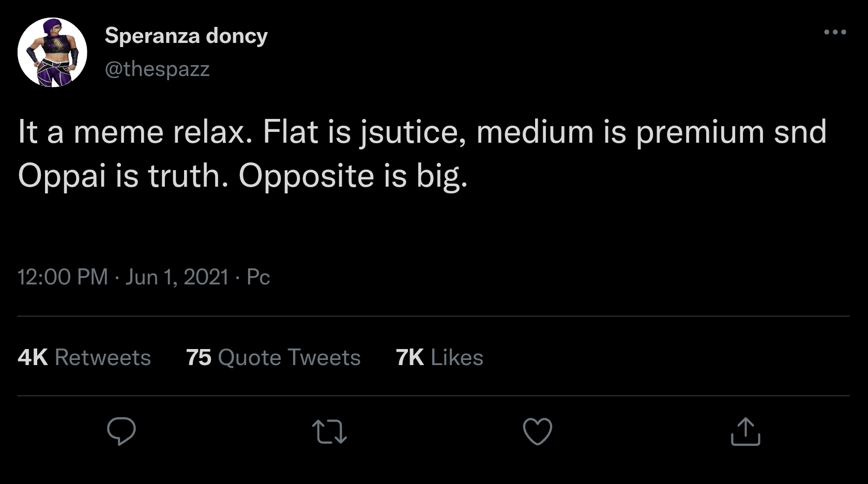Open the @thespazz handle link

tap(157, 69)
